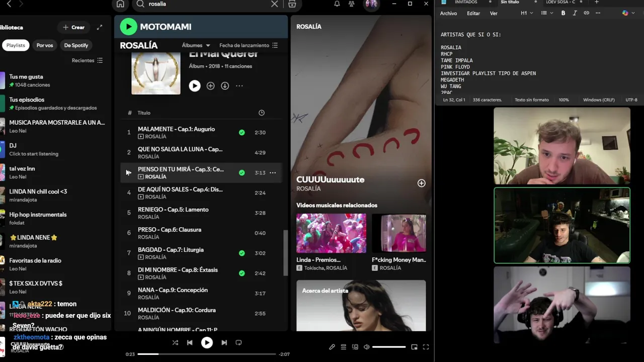This screenshot has height=362, width=644.
Task: Insert link icon in Notepad toolbar
Action: coord(586,13)
